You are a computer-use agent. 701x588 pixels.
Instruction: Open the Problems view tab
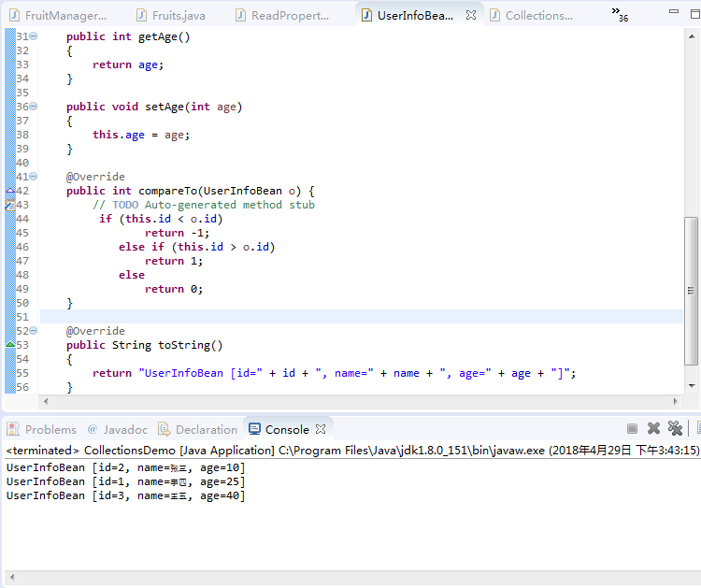pos(41,430)
